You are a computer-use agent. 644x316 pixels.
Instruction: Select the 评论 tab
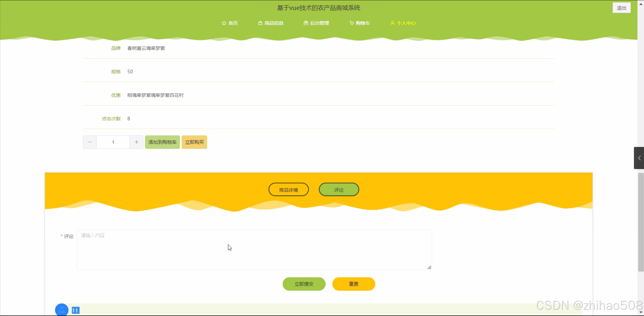pos(339,190)
